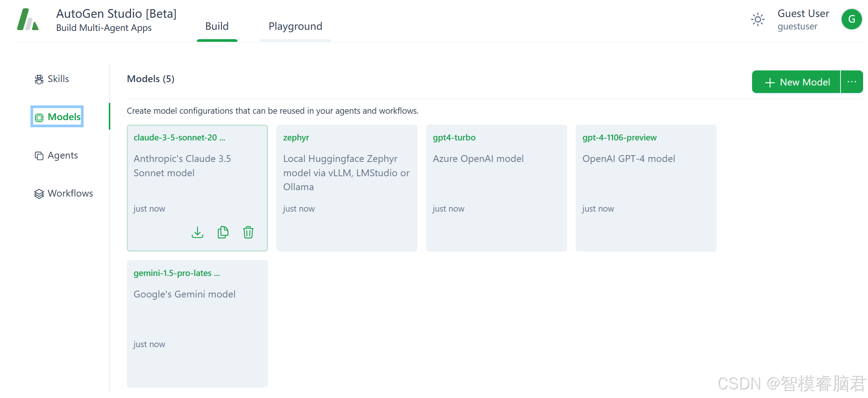
Task: Select the Local Huggingface Zephyr description card
Action: click(x=346, y=173)
